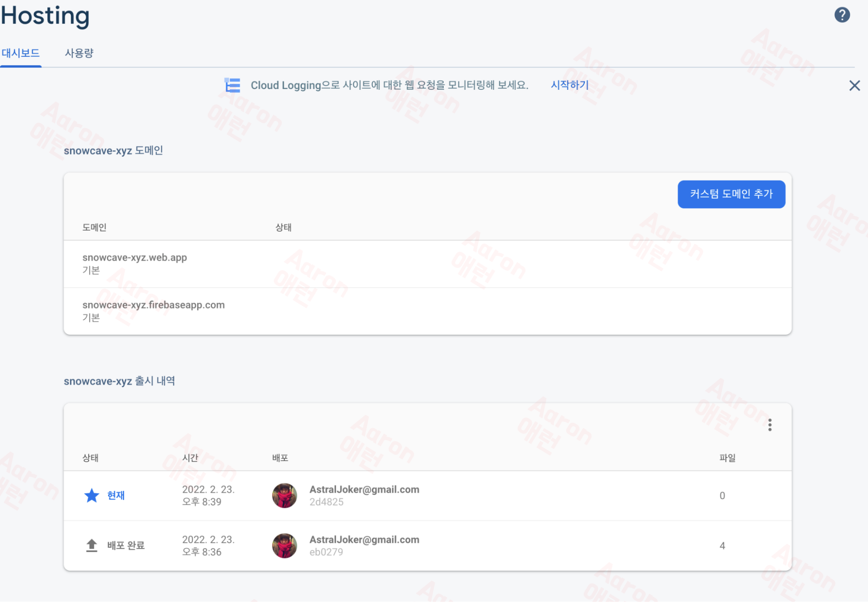Switch to the 대시보드 tab

20,53
